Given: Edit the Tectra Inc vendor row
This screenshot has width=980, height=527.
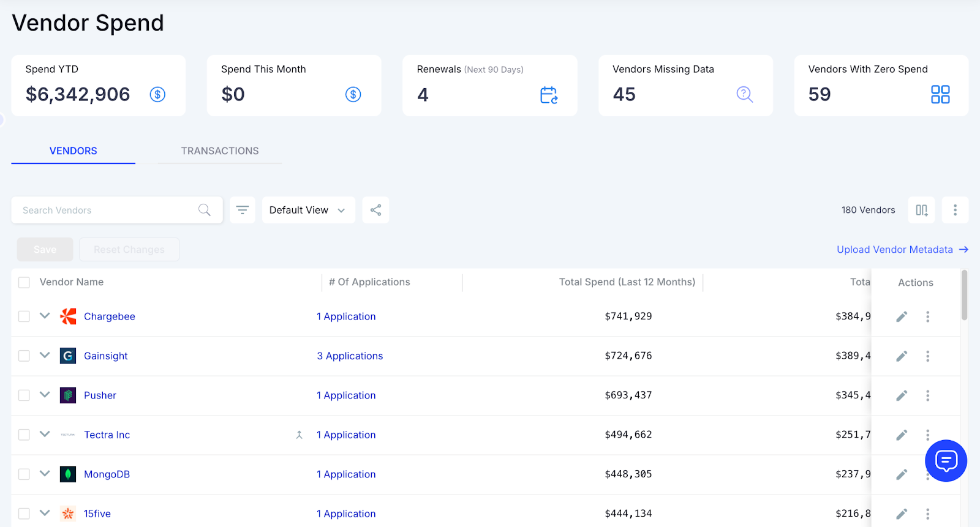Looking at the screenshot, I should coord(902,435).
